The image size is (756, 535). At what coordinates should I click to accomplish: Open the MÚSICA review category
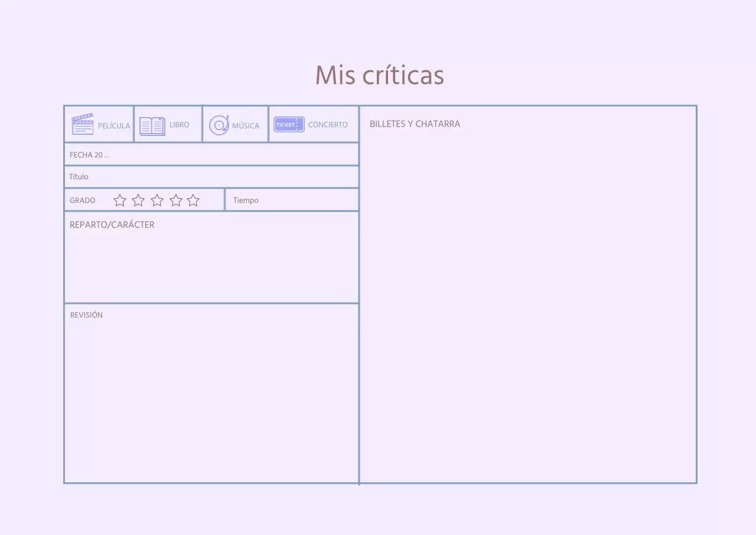pos(236,124)
